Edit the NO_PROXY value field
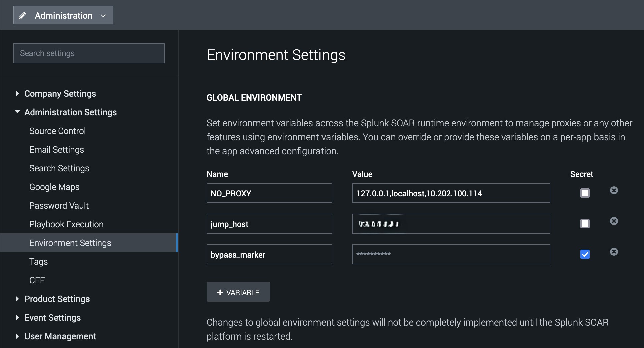644x348 pixels. coord(451,193)
